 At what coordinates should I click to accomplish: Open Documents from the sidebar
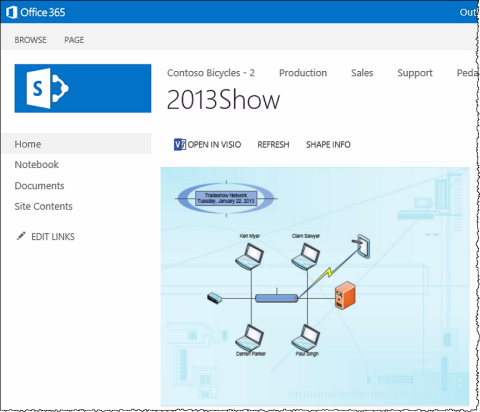click(x=39, y=186)
